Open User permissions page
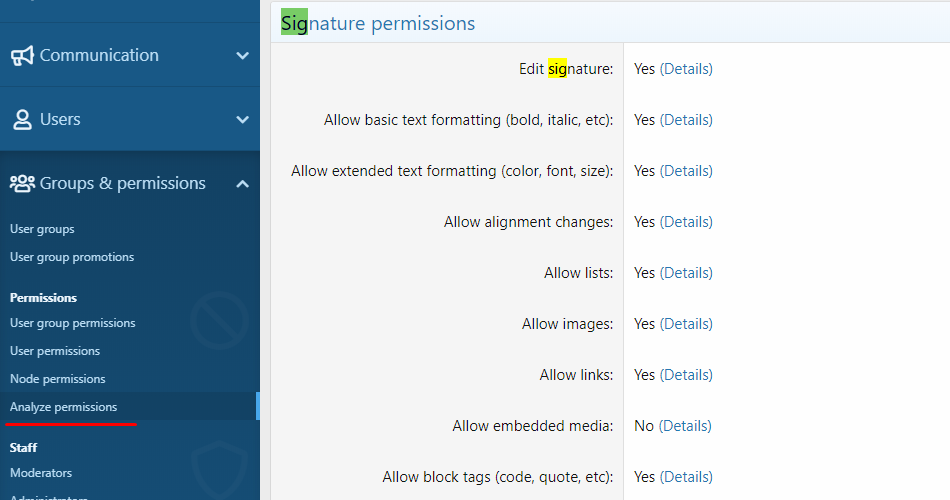950x500 pixels. (55, 351)
